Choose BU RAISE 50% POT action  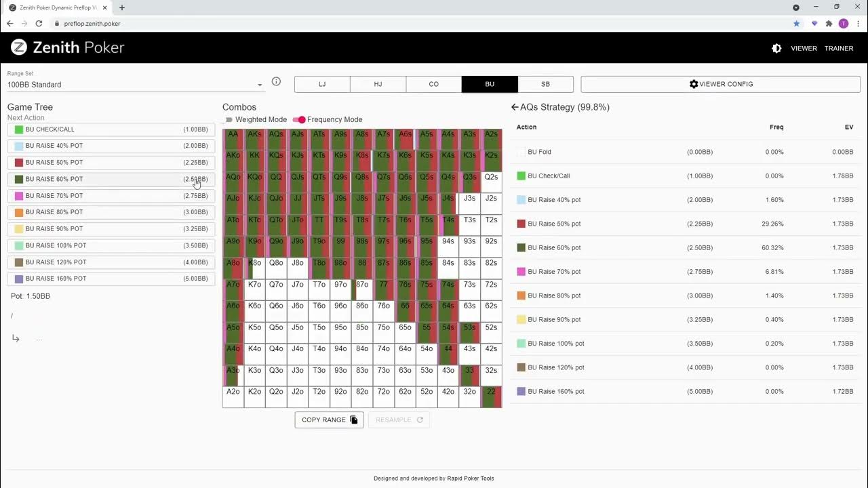111,163
